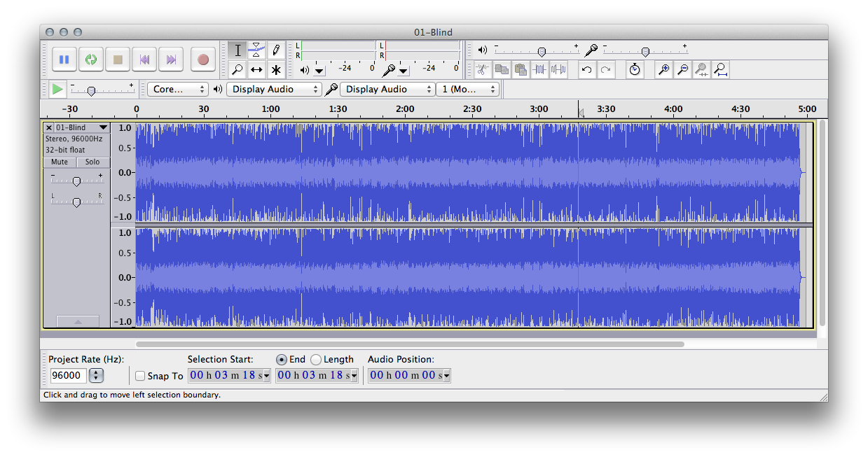Select the Length radio button
Image resolution: width=868 pixels, height=457 pixels.
[316, 360]
